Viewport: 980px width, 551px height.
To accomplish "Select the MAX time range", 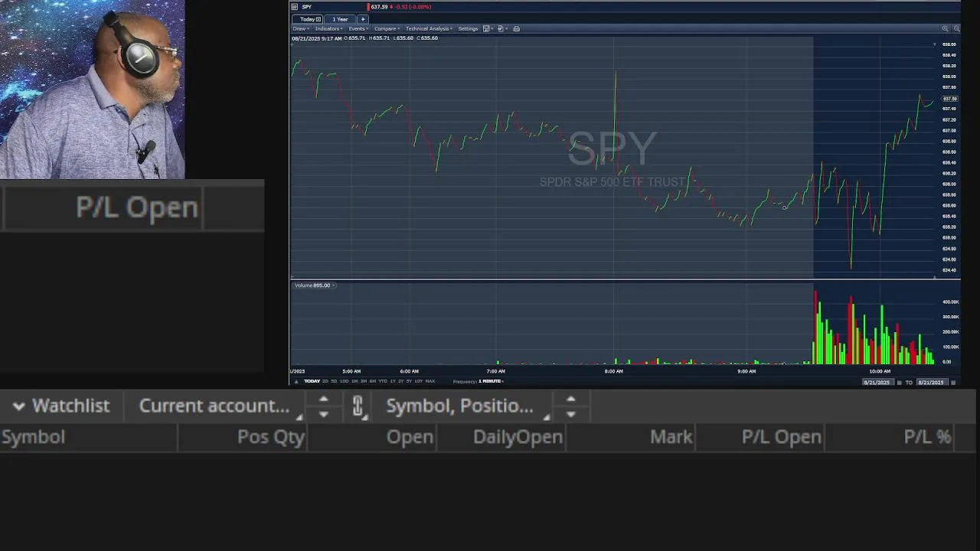I will coord(430,381).
